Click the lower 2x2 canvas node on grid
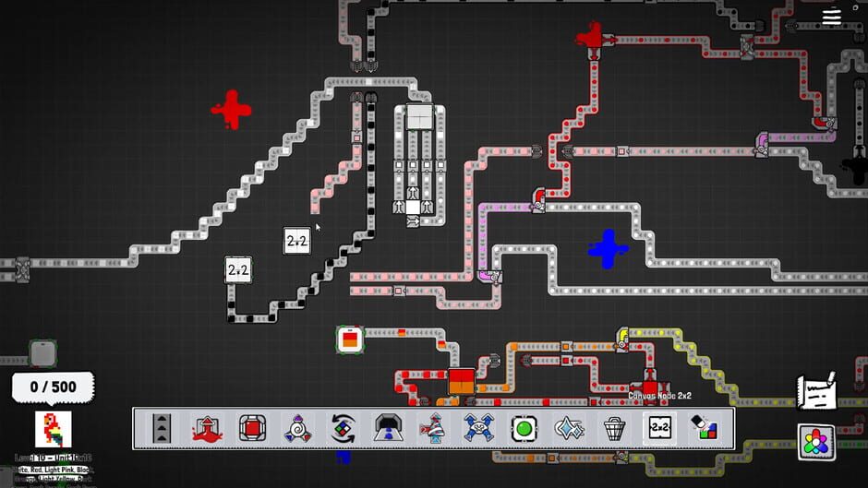 coord(238,270)
